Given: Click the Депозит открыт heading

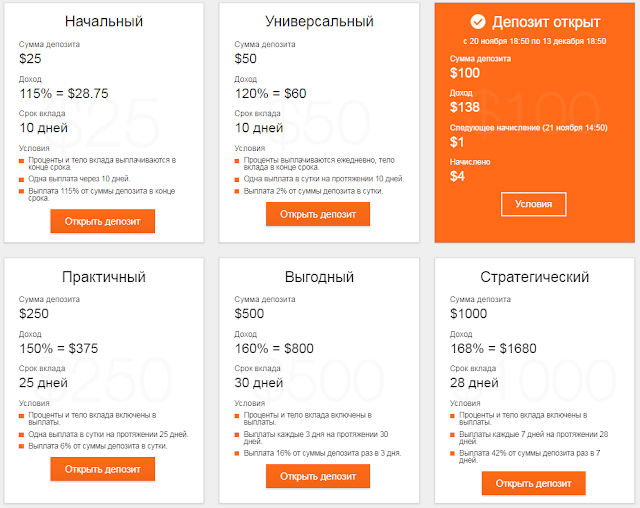Looking at the screenshot, I should tap(546, 22).
